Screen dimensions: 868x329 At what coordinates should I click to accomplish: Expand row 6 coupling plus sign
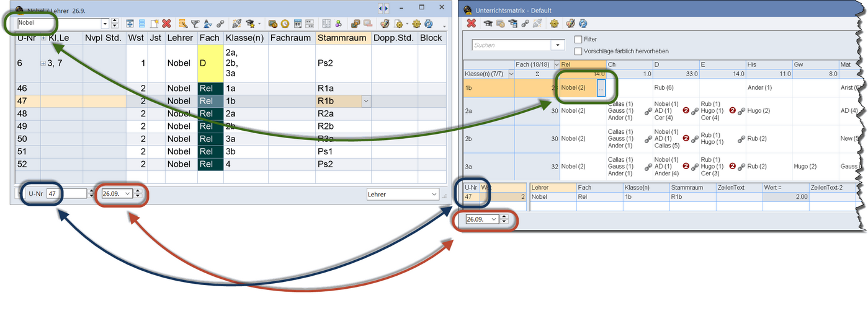(43, 63)
